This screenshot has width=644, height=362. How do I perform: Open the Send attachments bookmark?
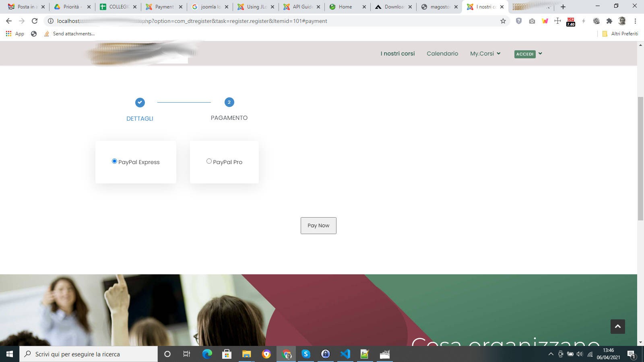69,34
